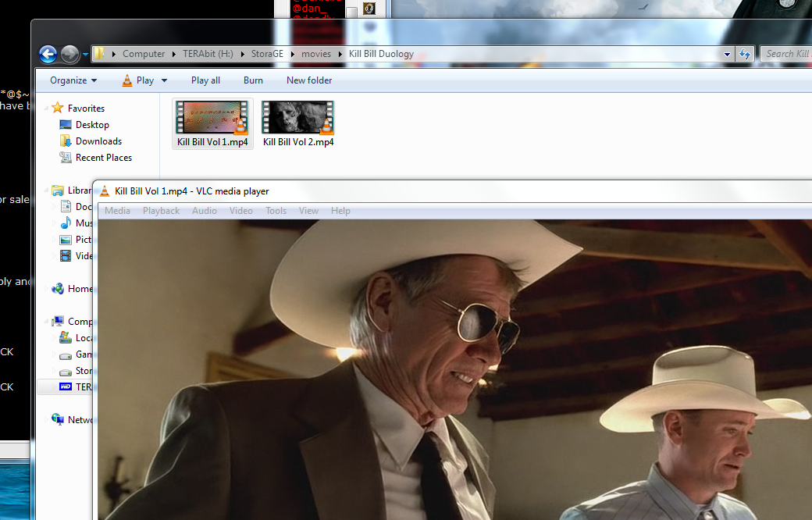Select TERAbit (H:) in the address breadcrumb

[208, 54]
